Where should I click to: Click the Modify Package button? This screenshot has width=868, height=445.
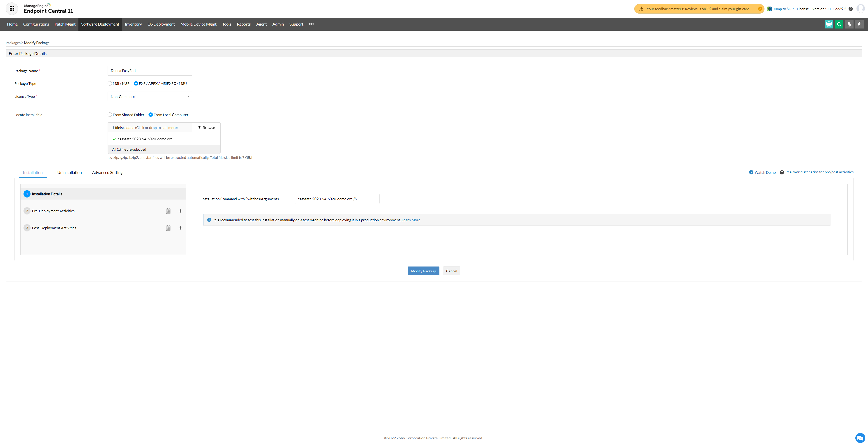coord(423,271)
